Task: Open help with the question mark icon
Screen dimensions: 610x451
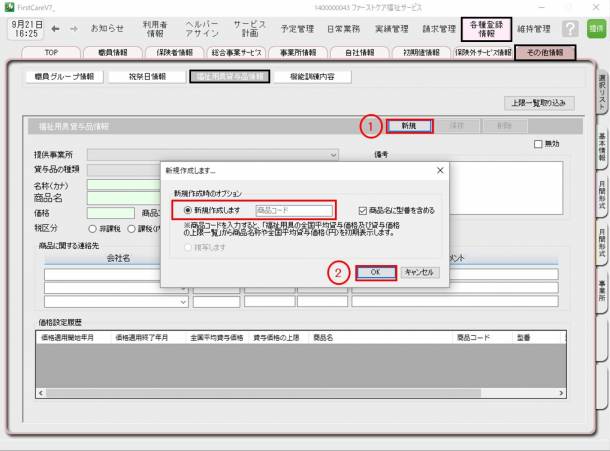Action: click(570, 30)
